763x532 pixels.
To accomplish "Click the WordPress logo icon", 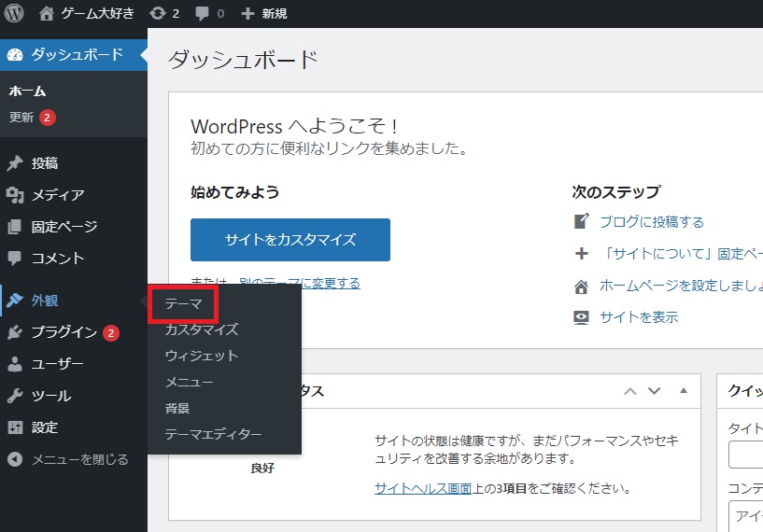I will 14,13.
